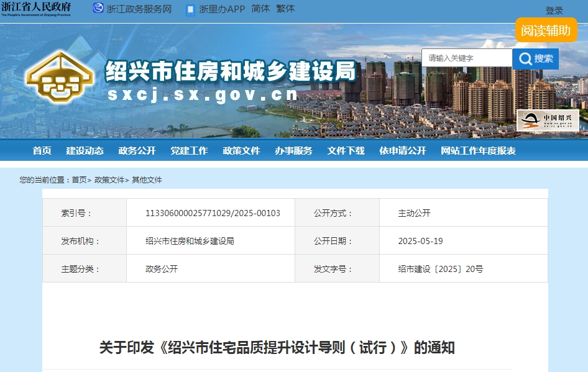Switch to the 首页 home tab
The width and height of the screenshot is (588, 372).
[x=41, y=150]
